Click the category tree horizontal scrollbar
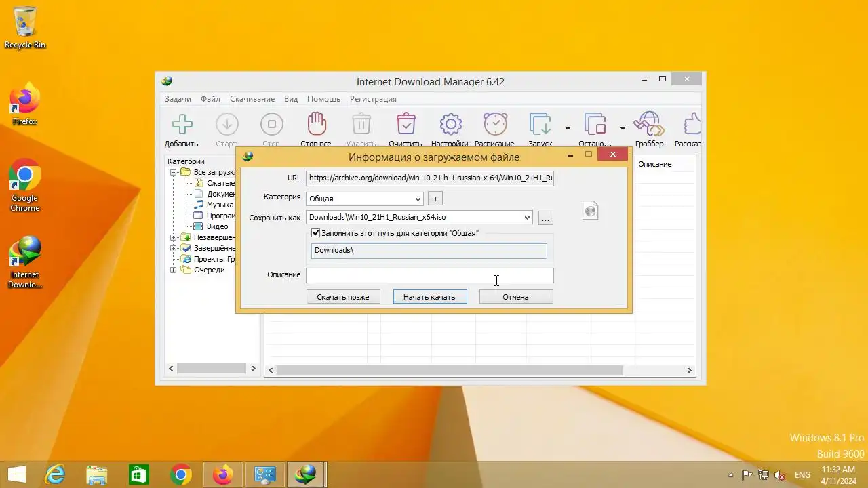The width and height of the screenshot is (868, 488). tap(212, 369)
